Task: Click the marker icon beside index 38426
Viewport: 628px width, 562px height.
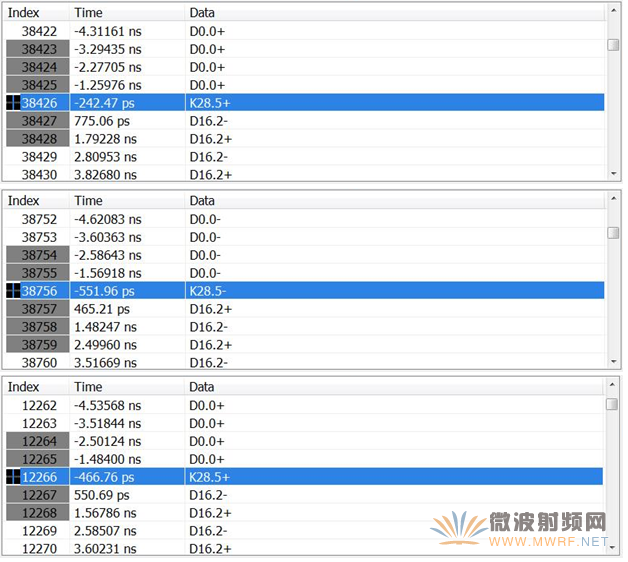Action: tap(13, 103)
